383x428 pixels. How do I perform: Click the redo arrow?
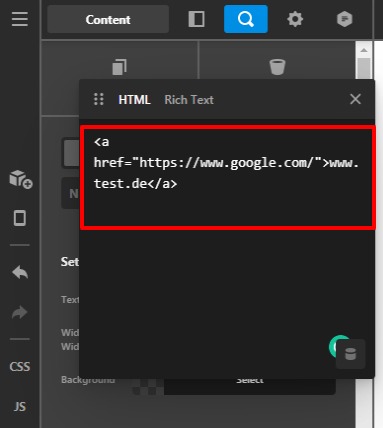tap(20, 312)
